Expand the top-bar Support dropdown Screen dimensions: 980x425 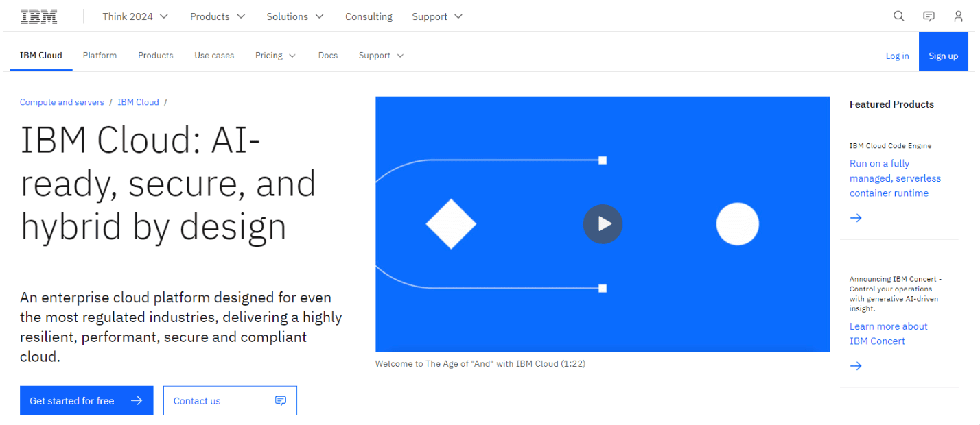click(437, 16)
